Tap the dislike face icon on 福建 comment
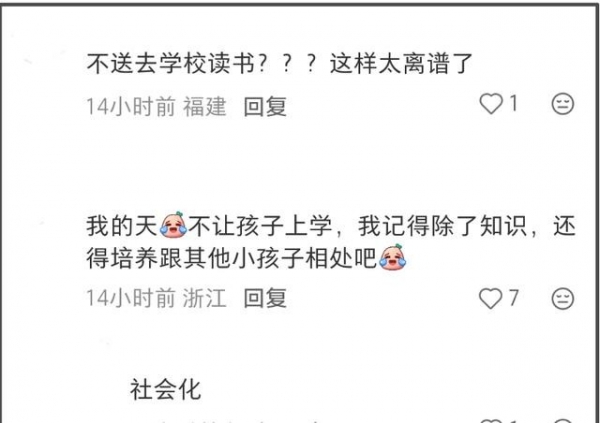This screenshot has width=600, height=423. coord(562,104)
